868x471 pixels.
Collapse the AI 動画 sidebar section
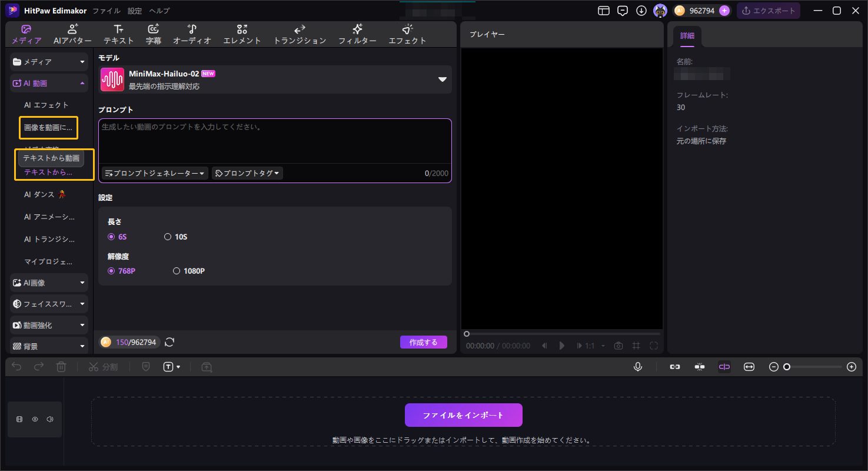(82, 83)
